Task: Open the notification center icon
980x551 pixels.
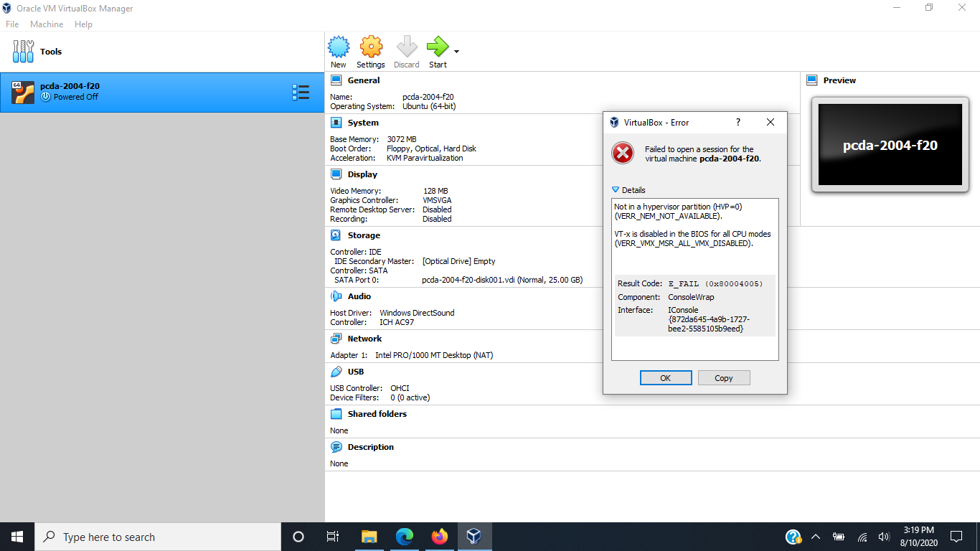Action: coord(956,537)
